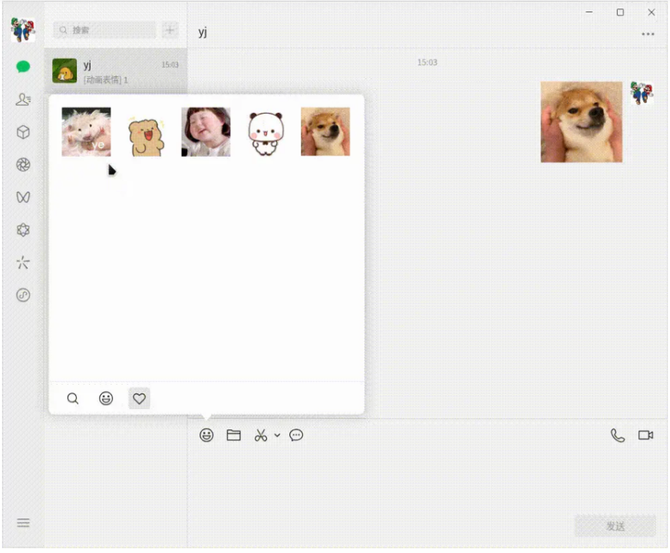Open Channels butterfly icon in the sidebar
670x553 pixels.
[x=23, y=197]
